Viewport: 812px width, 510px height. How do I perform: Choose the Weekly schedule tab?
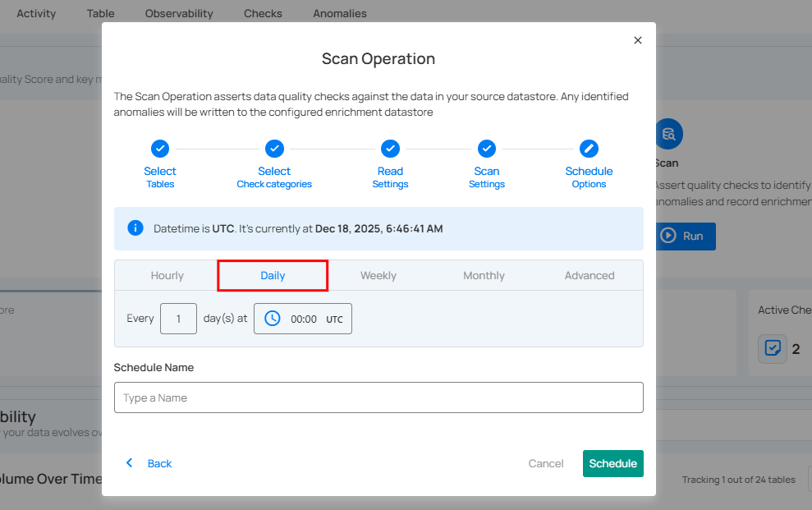[378, 276]
